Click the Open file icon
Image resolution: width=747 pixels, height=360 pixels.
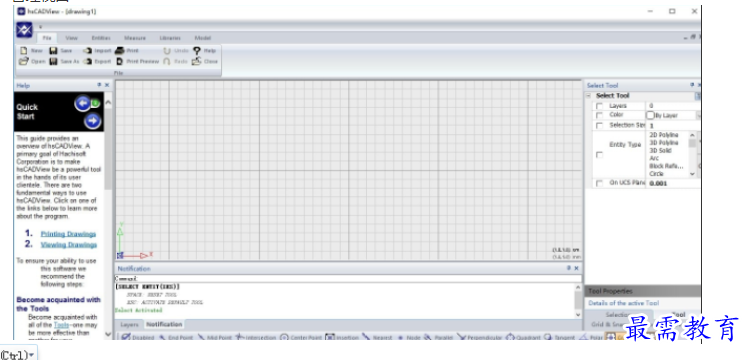tap(24, 61)
